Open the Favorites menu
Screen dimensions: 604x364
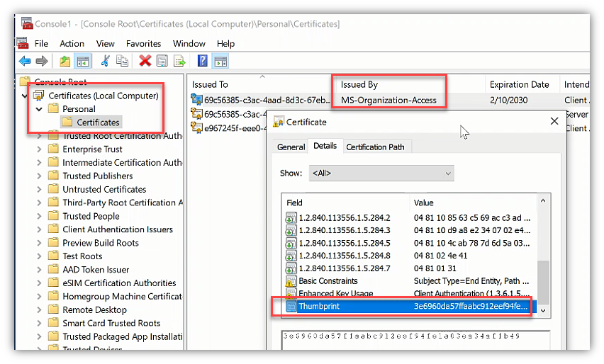click(143, 44)
